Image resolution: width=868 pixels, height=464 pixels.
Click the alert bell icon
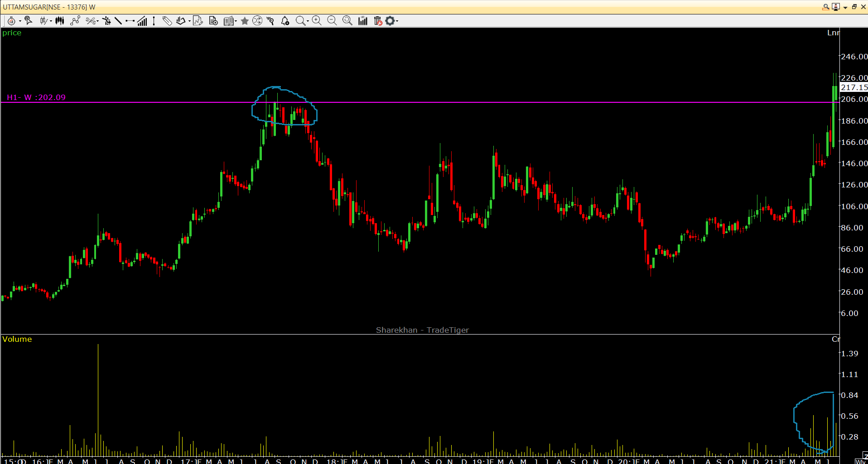pos(284,21)
